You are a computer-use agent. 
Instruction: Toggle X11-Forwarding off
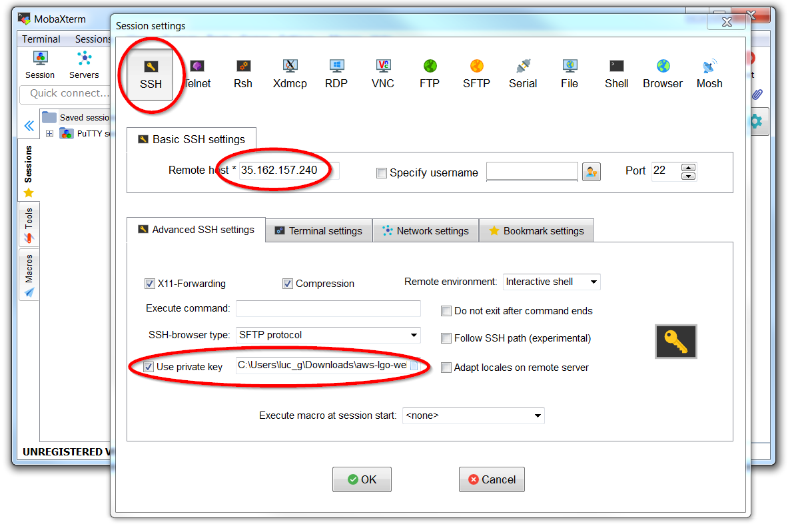(150, 284)
